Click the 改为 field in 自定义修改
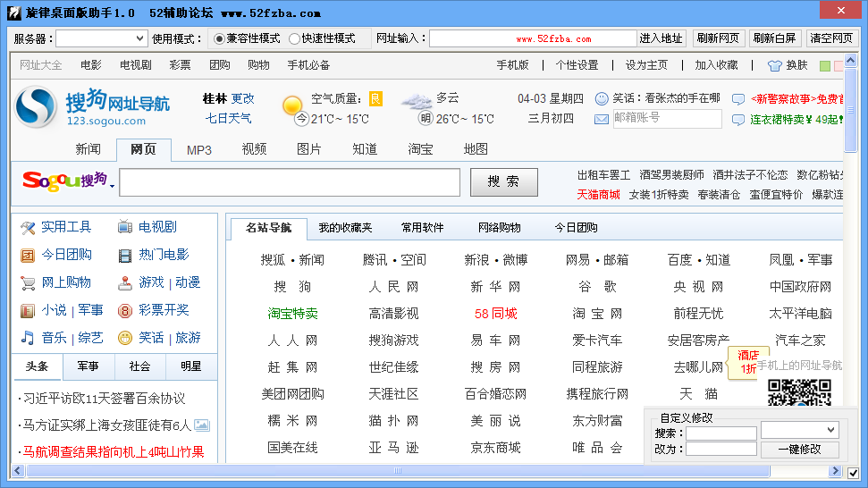The height and width of the screenshot is (488, 868). click(721, 449)
